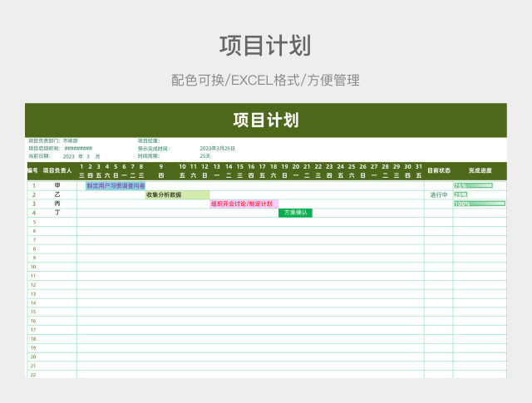Click the 完成进度 column header
Screen dimensions: 532x403
click(x=480, y=170)
